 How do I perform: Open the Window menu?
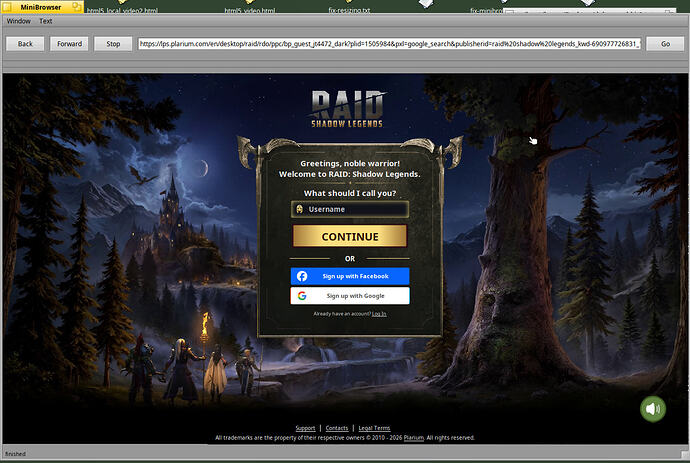[18, 21]
